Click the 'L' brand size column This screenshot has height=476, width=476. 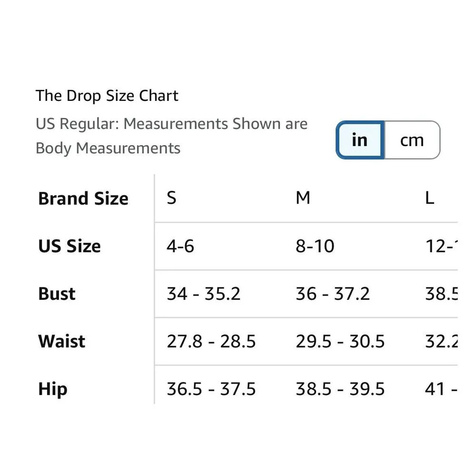pos(429,198)
